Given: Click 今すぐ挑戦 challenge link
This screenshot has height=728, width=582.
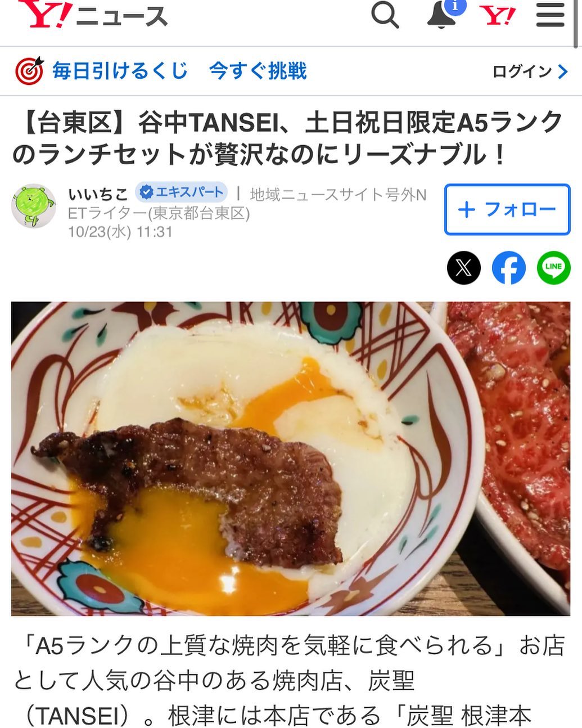Looking at the screenshot, I should (258, 71).
